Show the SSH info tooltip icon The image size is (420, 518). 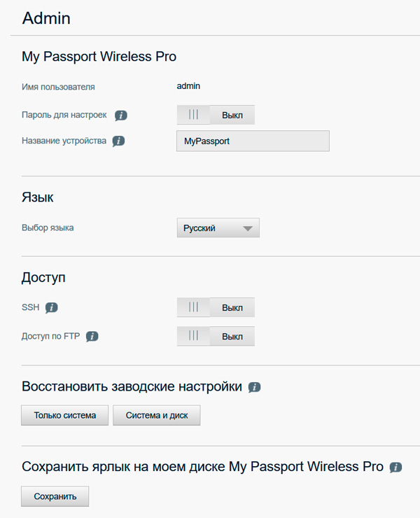tap(51, 307)
